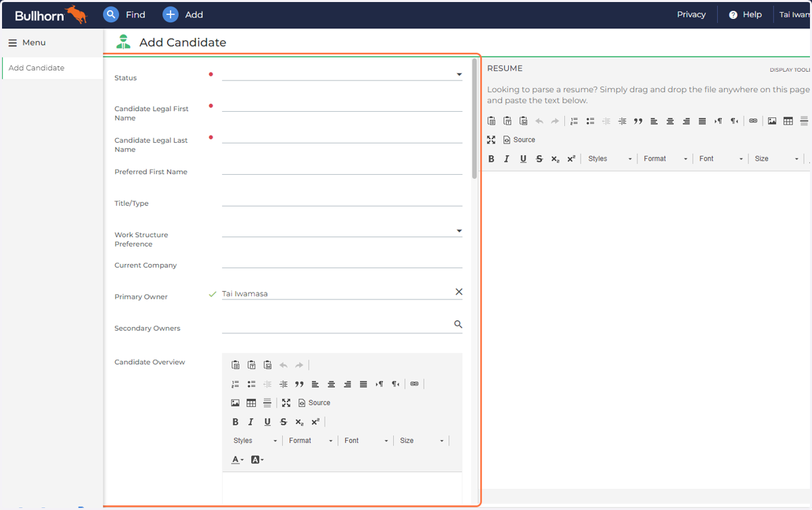Click Paste icon in Candidate Overview editor

pos(235,365)
